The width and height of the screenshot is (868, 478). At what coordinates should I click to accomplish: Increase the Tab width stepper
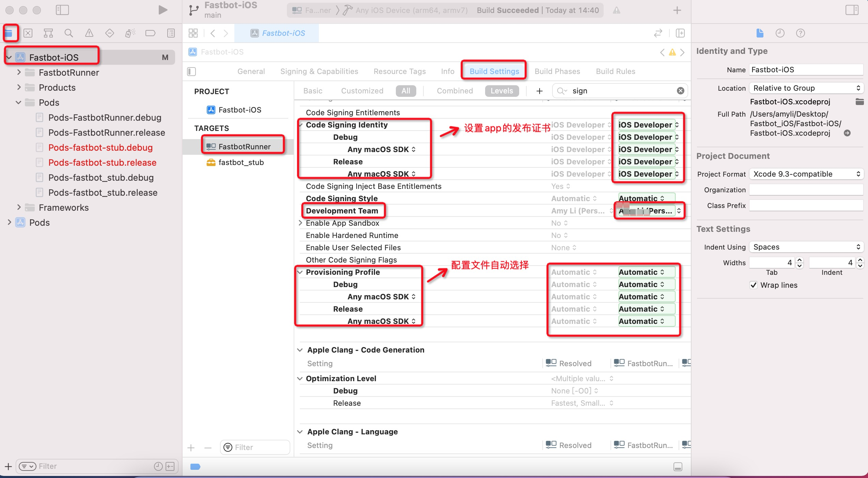799,260
